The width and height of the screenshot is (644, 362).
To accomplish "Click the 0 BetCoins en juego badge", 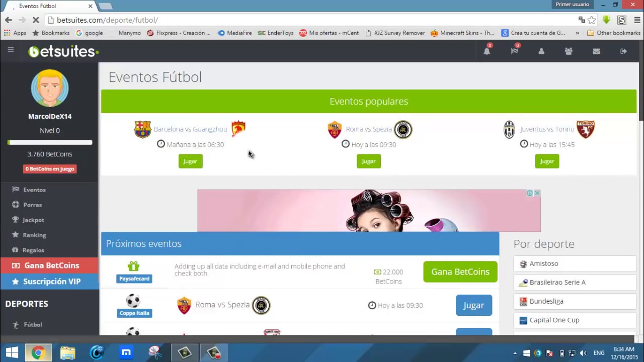I will coord(49,169).
